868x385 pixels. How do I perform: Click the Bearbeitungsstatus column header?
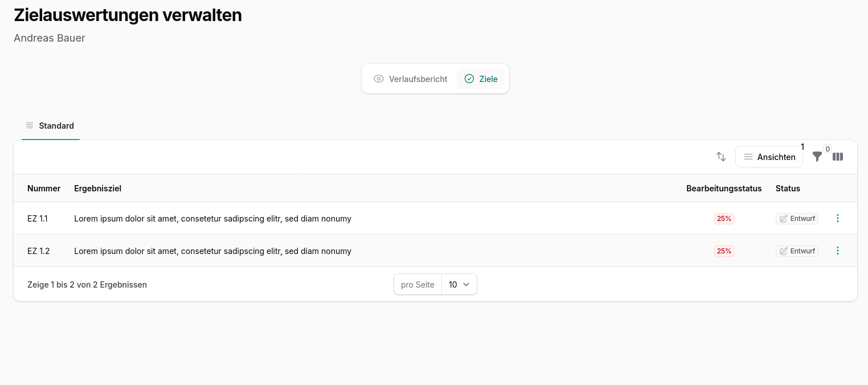(x=724, y=188)
